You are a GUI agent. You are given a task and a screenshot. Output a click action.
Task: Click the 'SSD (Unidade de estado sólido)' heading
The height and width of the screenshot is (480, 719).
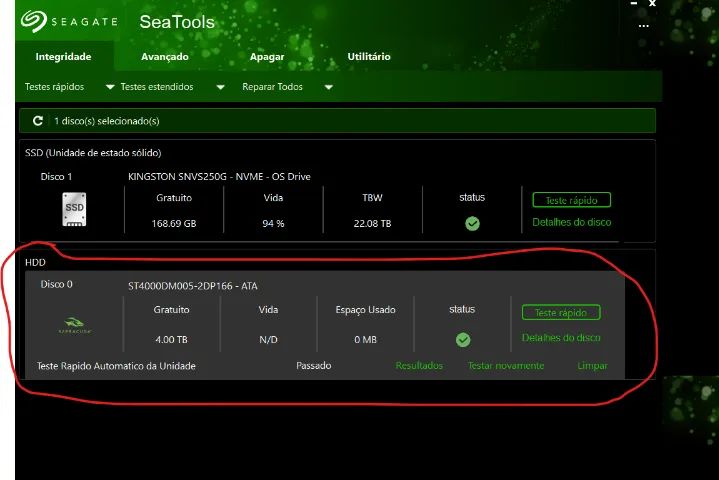point(93,153)
